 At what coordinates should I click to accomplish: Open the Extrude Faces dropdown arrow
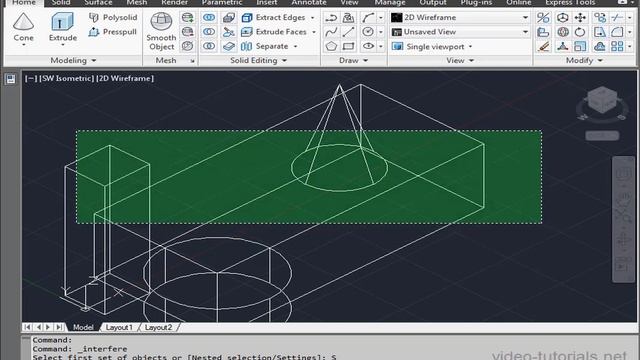click(x=314, y=32)
